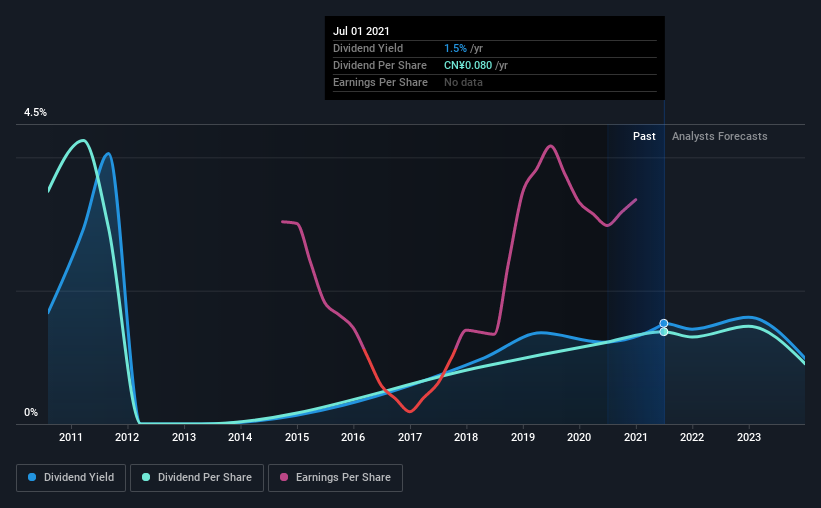Click the 'No data' earnings value in tooltip

pos(463,82)
